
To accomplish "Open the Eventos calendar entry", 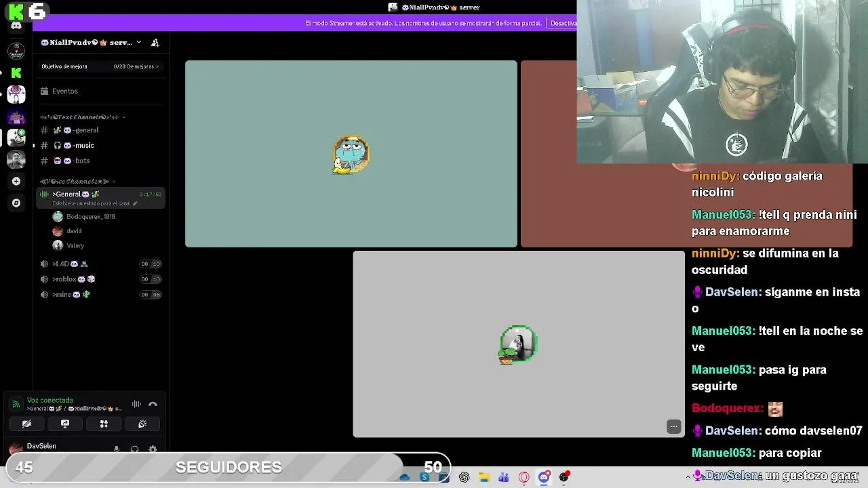I will pyautogui.click(x=102, y=91).
